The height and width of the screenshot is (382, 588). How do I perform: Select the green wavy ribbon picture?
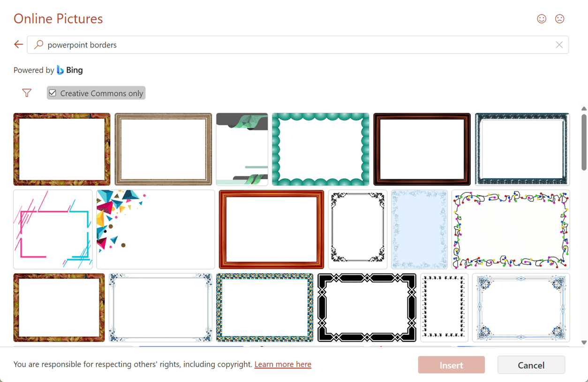[x=242, y=149]
